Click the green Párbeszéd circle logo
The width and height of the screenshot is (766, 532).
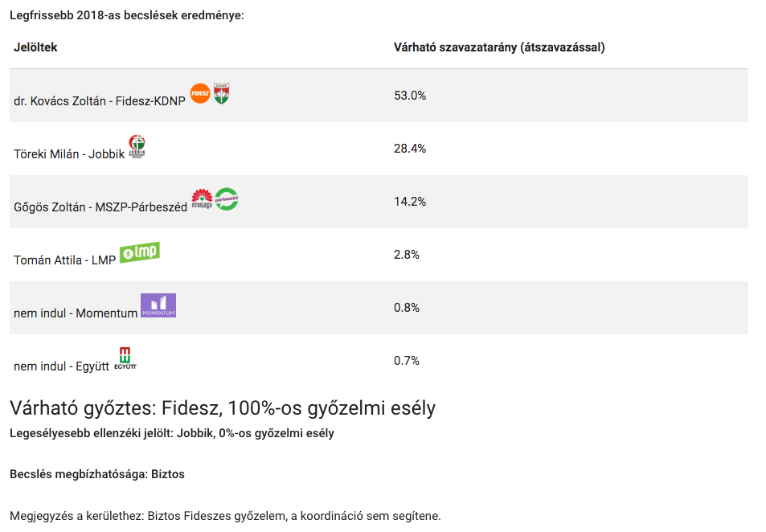227,199
